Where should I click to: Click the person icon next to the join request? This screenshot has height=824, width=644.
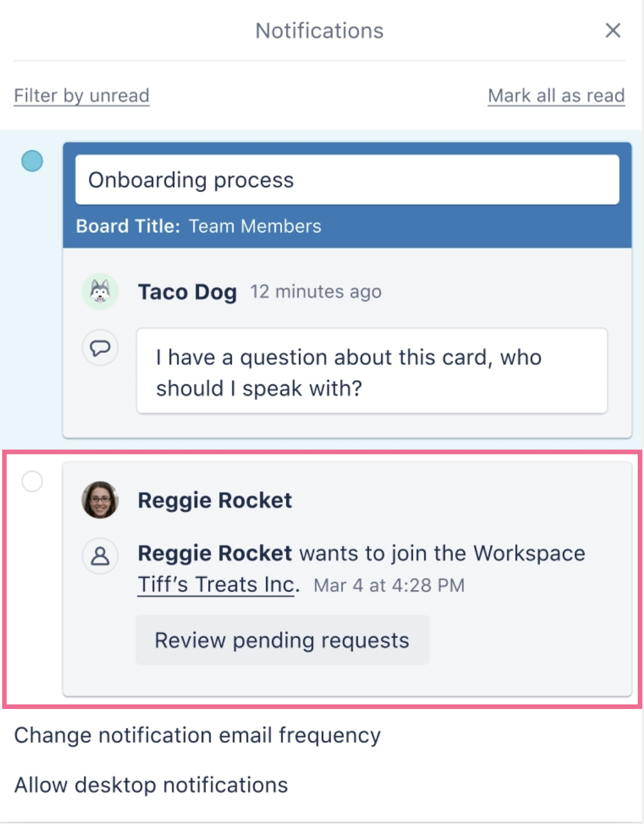(100, 556)
